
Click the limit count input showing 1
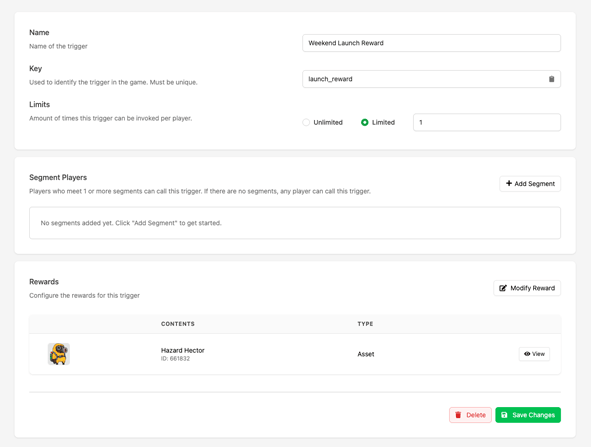(x=487, y=122)
